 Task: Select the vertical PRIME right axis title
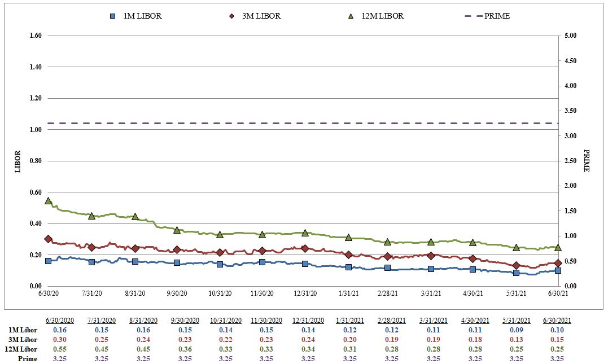[586, 161]
